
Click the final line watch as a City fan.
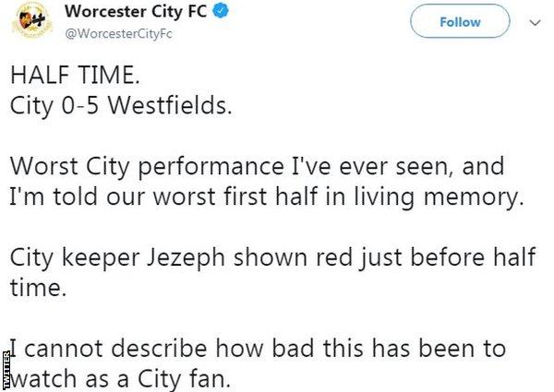click(119, 379)
